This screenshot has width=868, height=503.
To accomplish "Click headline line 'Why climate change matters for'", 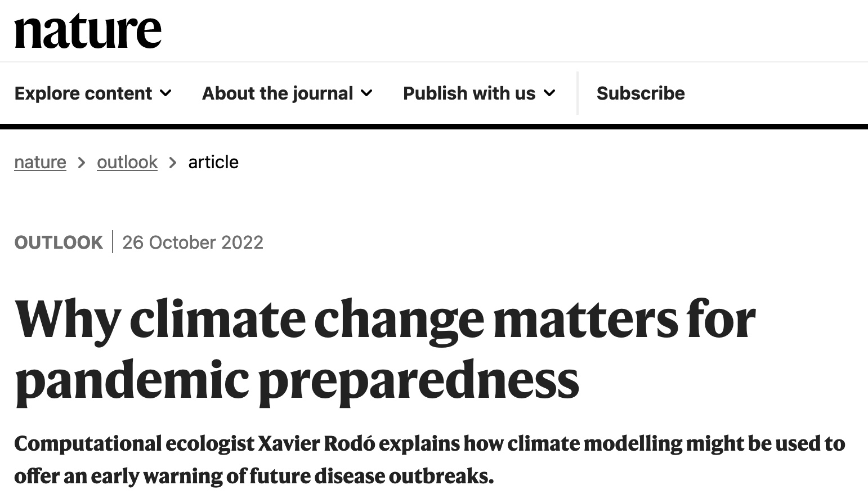I will coord(384,320).
